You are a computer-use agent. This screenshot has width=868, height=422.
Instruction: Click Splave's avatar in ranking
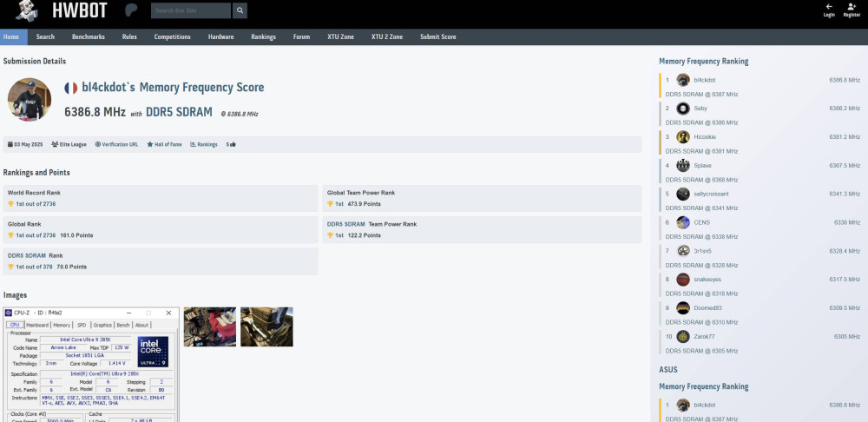(682, 166)
